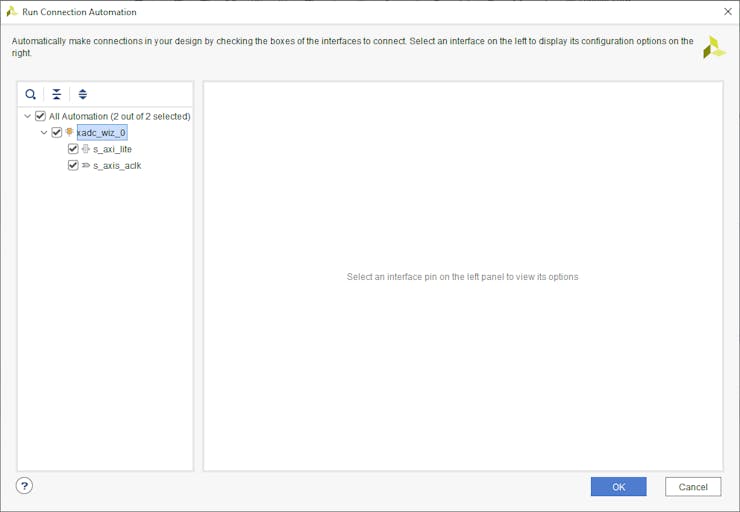This screenshot has height=512, width=740.
Task: Open the search icon in tree toolbar
Action: click(31, 94)
